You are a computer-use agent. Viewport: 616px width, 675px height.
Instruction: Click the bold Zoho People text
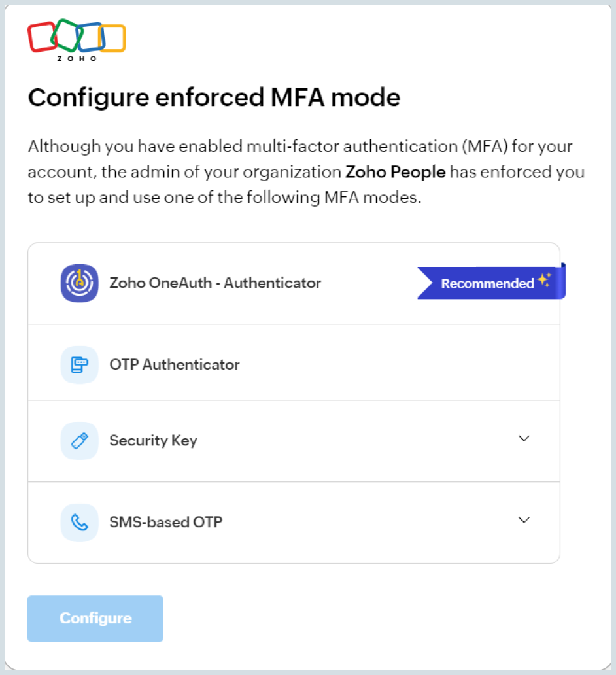click(x=395, y=173)
